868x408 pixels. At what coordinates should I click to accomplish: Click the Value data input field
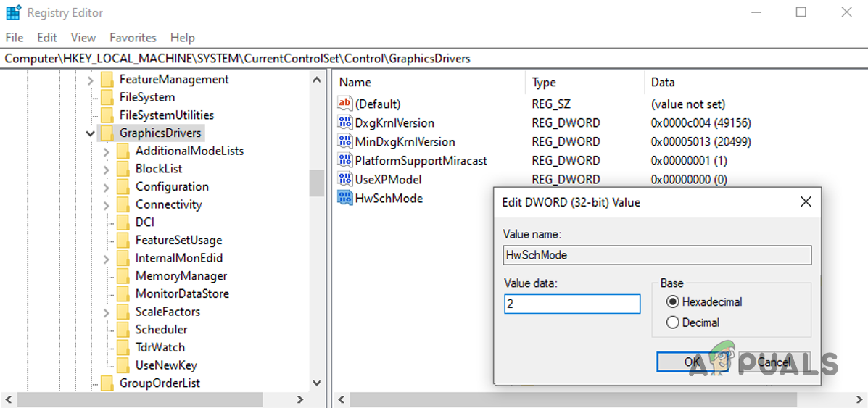(x=572, y=304)
